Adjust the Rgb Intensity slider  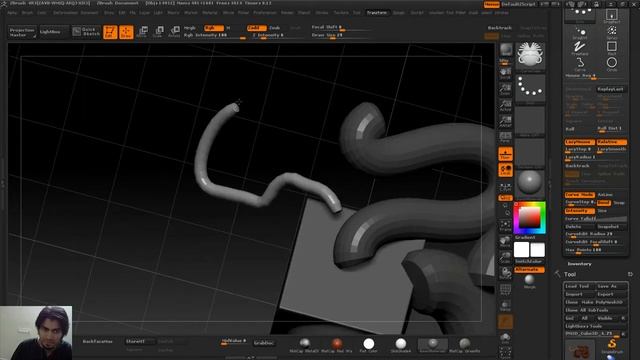pyautogui.click(x=214, y=36)
